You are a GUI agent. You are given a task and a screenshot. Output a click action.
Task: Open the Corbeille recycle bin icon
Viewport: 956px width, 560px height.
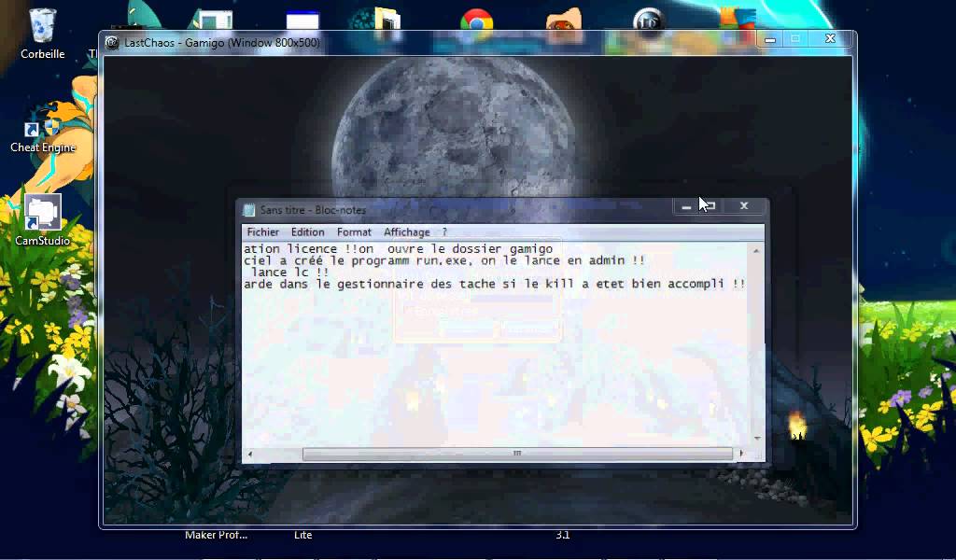click(42, 34)
